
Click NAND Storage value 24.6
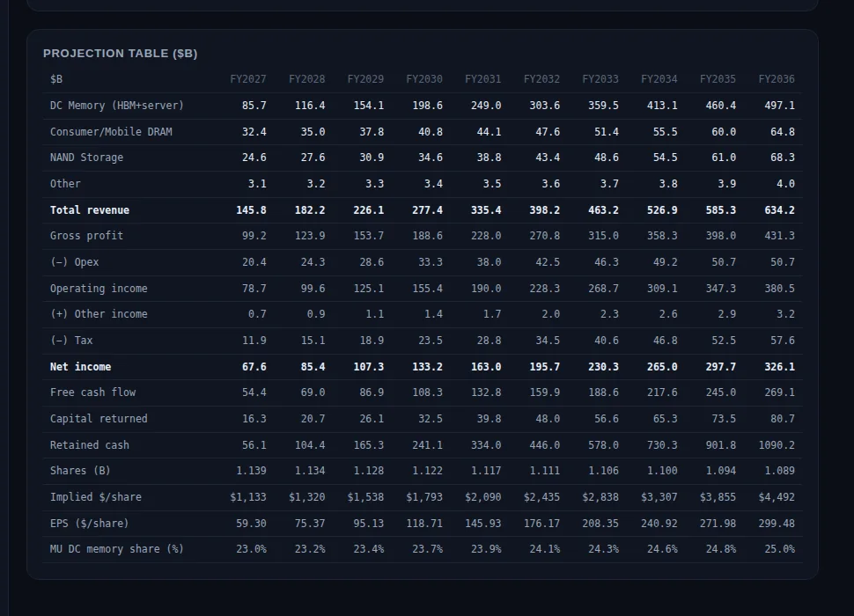point(254,158)
